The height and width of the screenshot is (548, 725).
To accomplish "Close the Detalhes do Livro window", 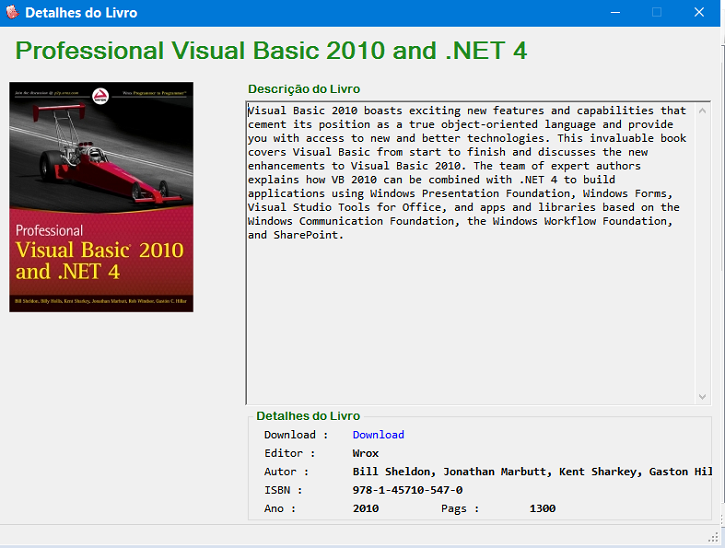I will pyautogui.click(x=699, y=12).
